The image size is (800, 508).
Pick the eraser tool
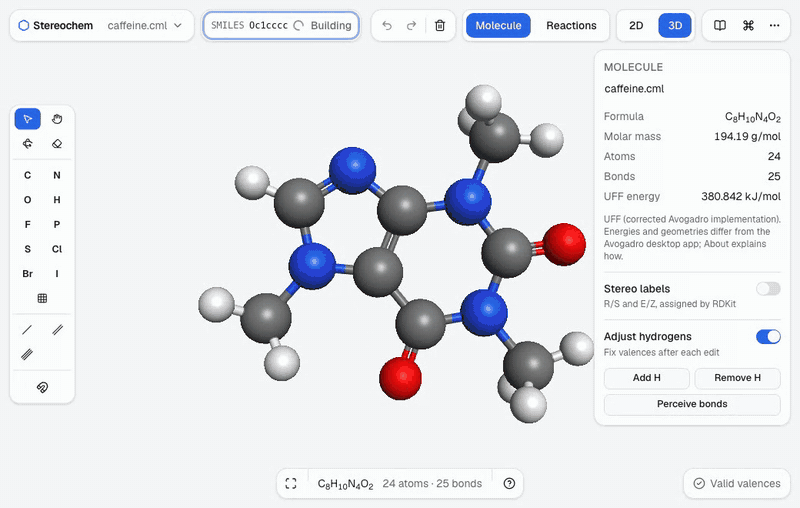pyautogui.click(x=57, y=144)
